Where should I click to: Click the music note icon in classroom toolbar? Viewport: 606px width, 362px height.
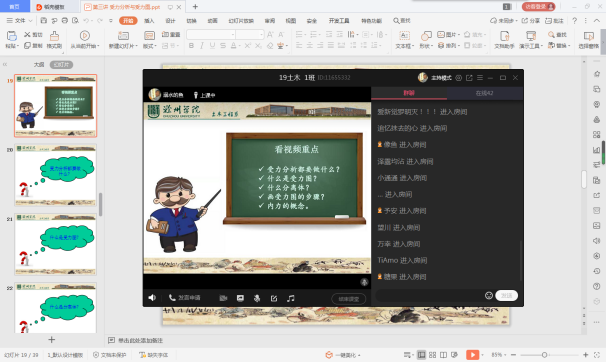coord(291,298)
